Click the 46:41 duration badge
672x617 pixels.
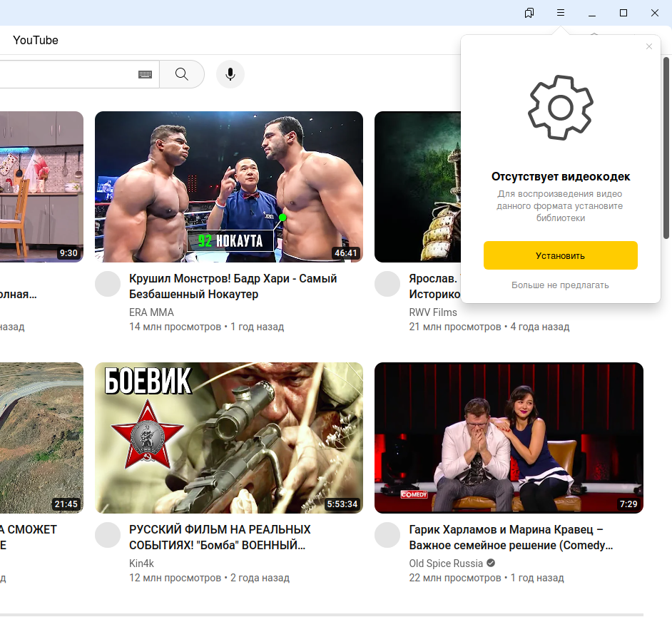coord(346,253)
